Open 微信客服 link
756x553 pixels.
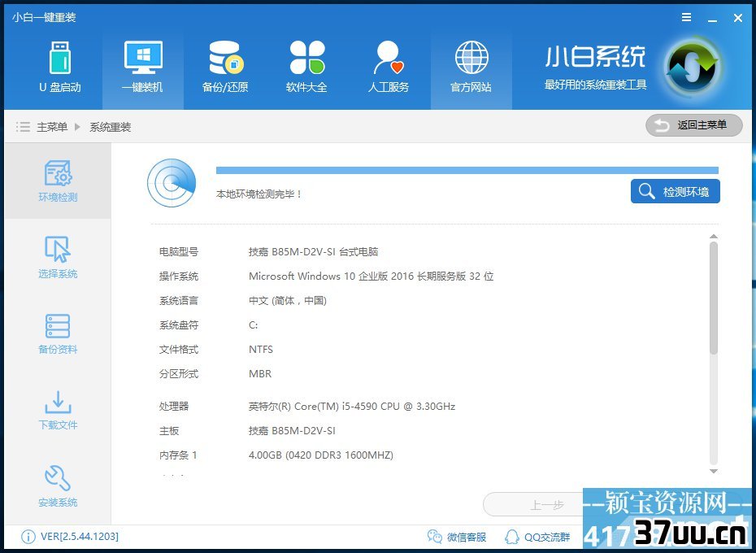tap(456, 537)
